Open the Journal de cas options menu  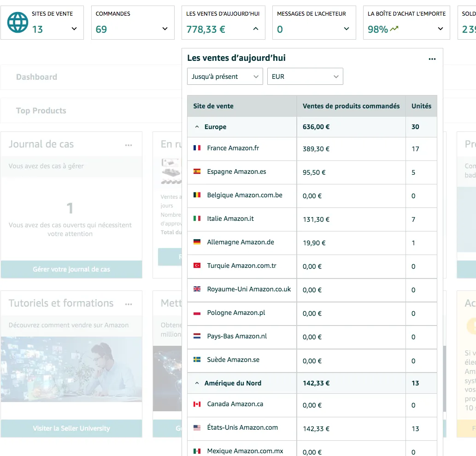[129, 145]
